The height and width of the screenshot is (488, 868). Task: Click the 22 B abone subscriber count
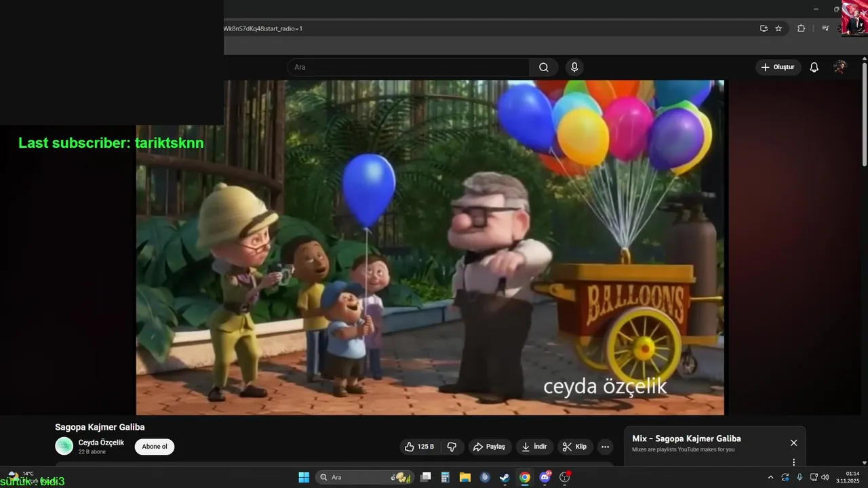92,452
